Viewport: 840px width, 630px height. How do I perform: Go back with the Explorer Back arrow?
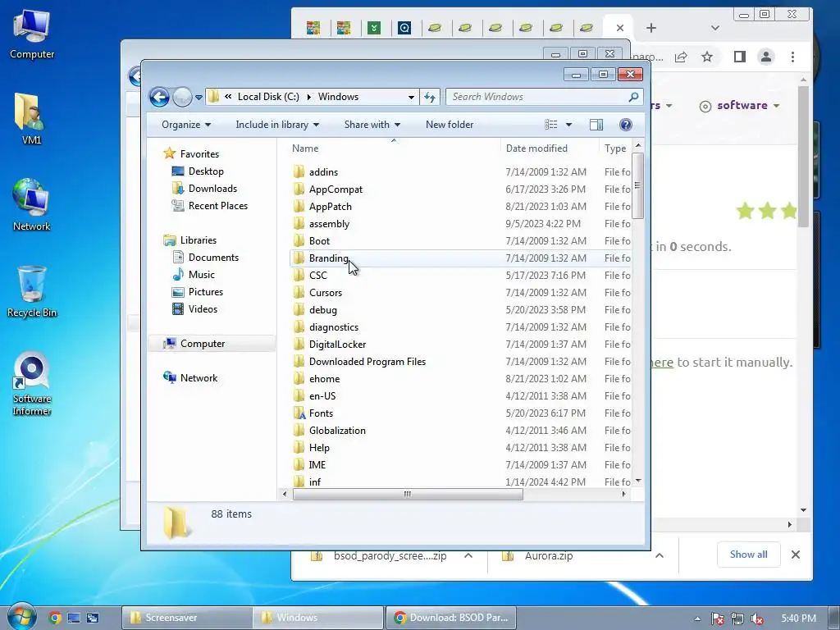click(x=159, y=97)
